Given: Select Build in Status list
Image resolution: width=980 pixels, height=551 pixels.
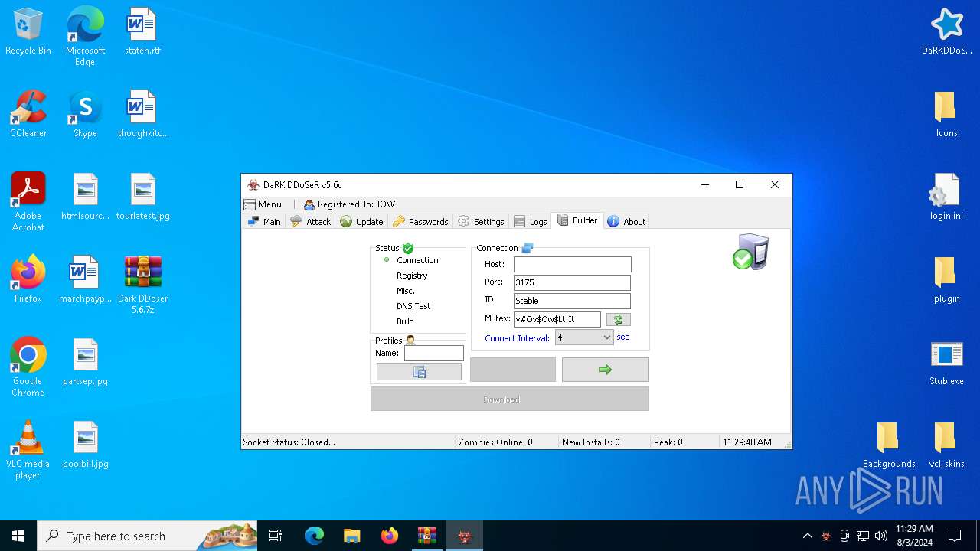Looking at the screenshot, I should (405, 321).
